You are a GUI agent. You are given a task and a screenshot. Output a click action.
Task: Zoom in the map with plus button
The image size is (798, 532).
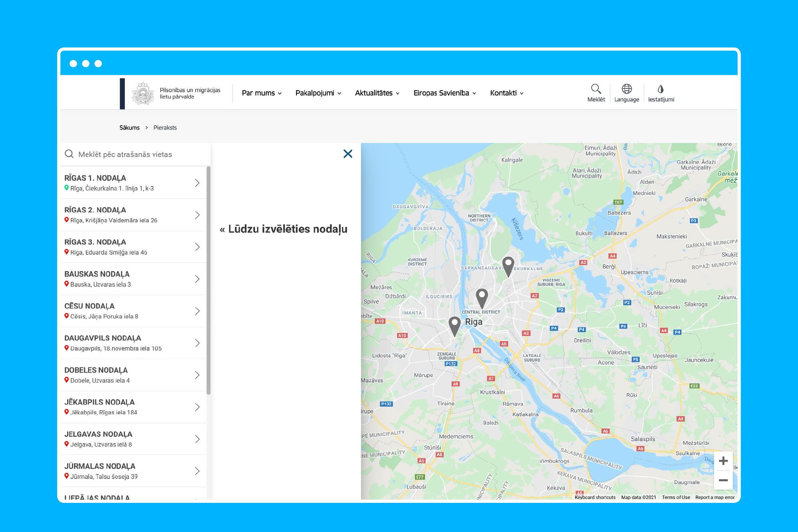723,461
